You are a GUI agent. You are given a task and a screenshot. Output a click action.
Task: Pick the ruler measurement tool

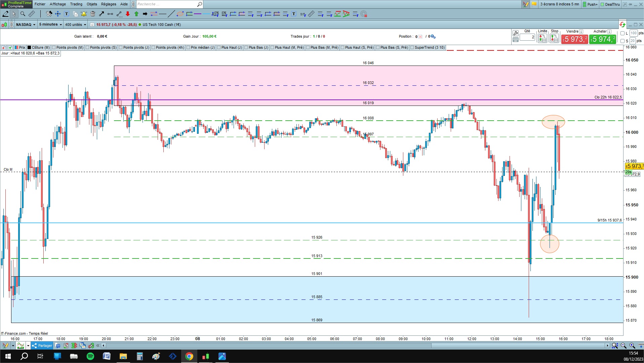pos(32,14)
